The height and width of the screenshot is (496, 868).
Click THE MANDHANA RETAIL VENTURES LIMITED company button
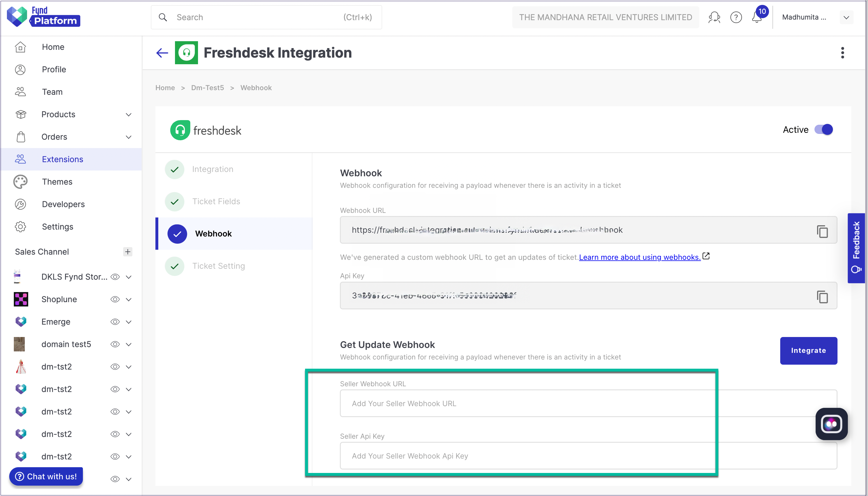(605, 17)
